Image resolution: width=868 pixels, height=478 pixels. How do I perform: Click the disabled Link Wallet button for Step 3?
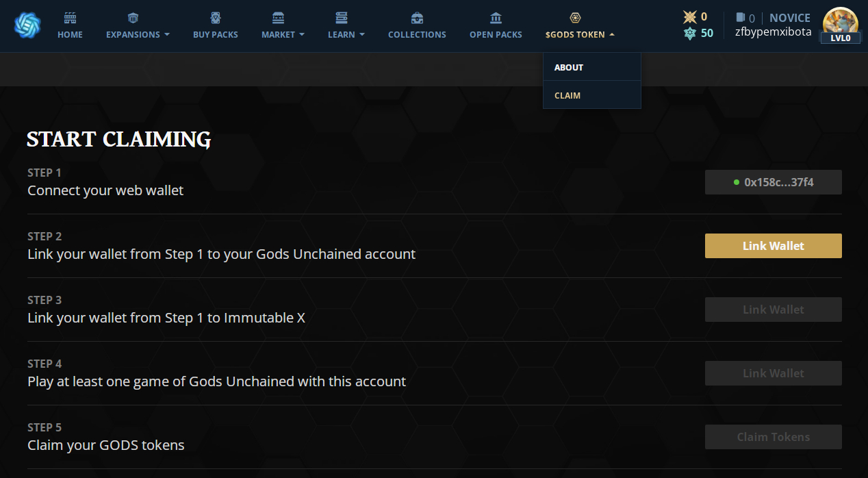pyautogui.click(x=774, y=310)
